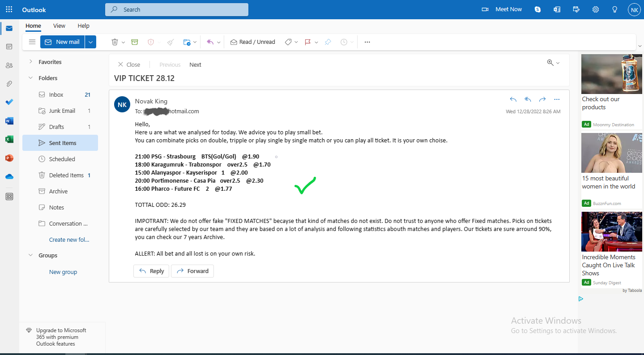Forward using the arrow icon in message header
This screenshot has height=355, width=644.
tap(542, 99)
